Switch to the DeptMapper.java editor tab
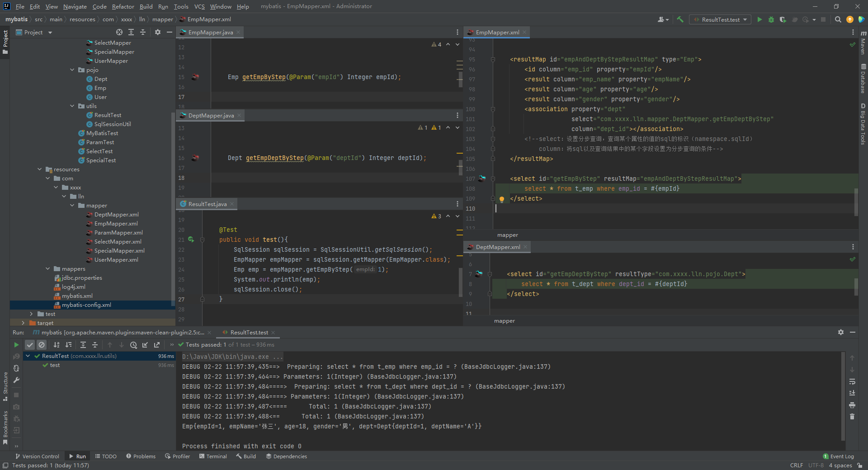 tap(211, 116)
